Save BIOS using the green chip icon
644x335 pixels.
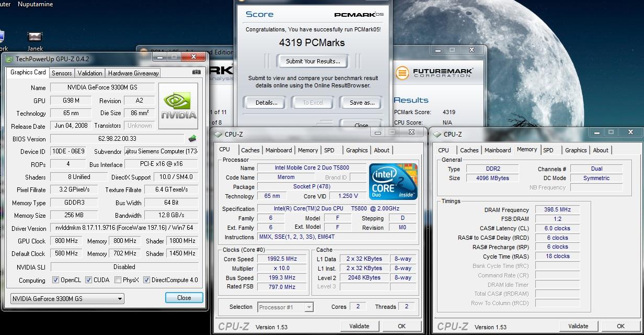coord(192,139)
